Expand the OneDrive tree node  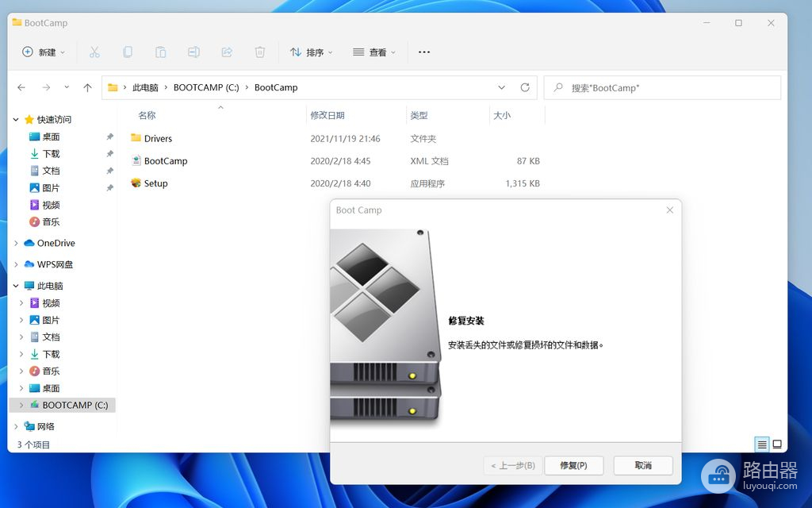[x=16, y=244]
